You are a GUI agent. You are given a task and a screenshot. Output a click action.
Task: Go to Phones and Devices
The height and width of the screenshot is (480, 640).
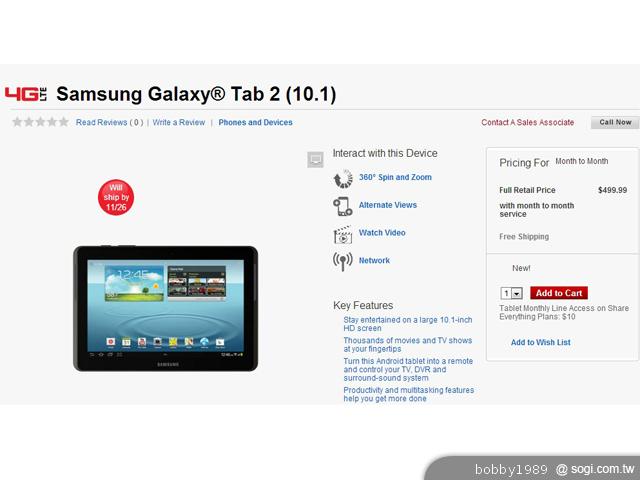[256, 122]
